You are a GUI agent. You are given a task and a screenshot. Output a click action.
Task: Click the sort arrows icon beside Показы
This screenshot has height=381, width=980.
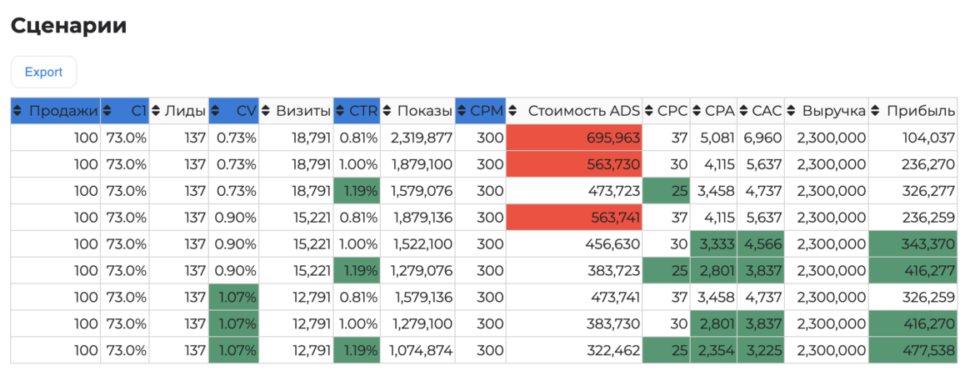click(x=387, y=111)
